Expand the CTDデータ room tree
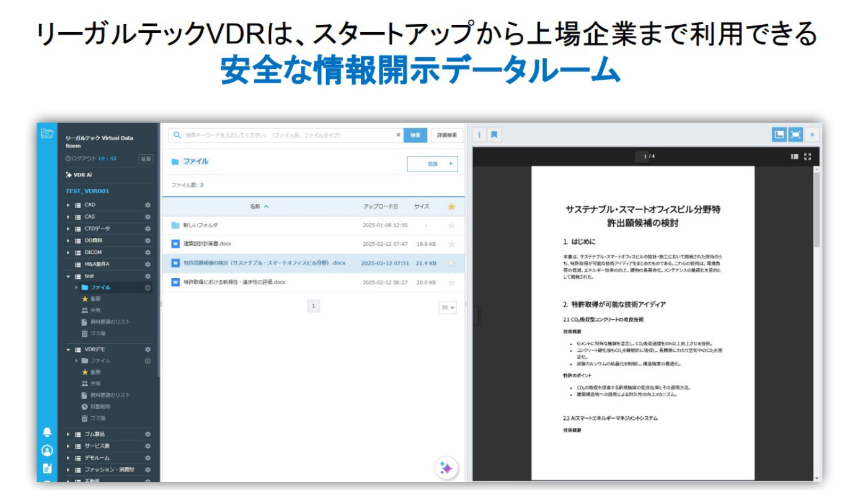Image resolution: width=868 pixels, height=490 pixels. point(69,229)
